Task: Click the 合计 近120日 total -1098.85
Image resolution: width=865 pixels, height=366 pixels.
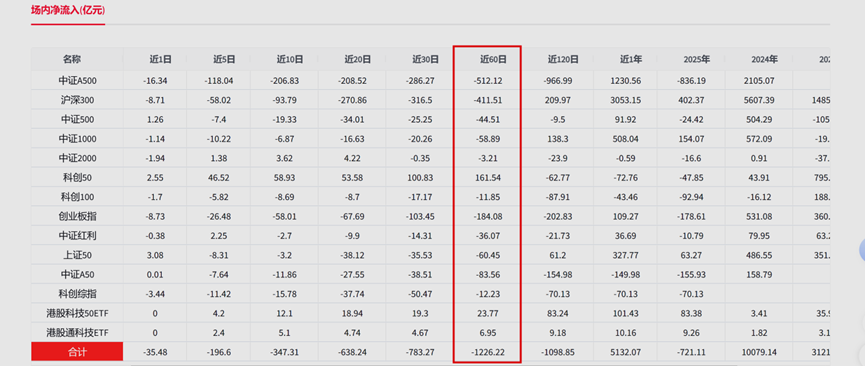Action: tap(558, 352)
